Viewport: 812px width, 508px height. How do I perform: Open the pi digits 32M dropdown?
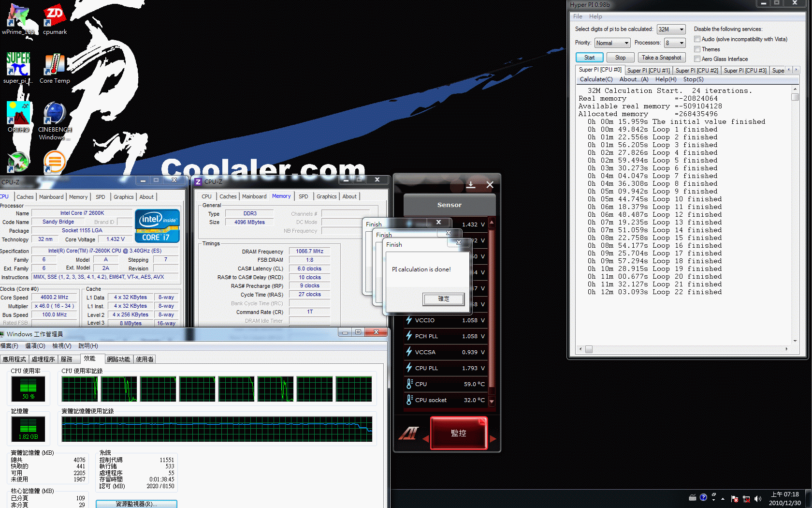pos(671,30)
